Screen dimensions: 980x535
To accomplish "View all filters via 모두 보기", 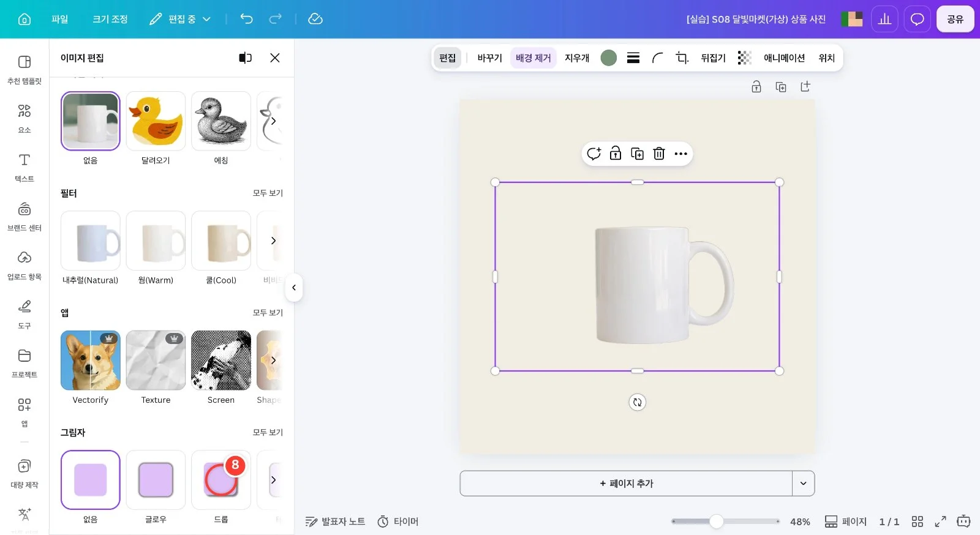I will (x=268, y=193).
